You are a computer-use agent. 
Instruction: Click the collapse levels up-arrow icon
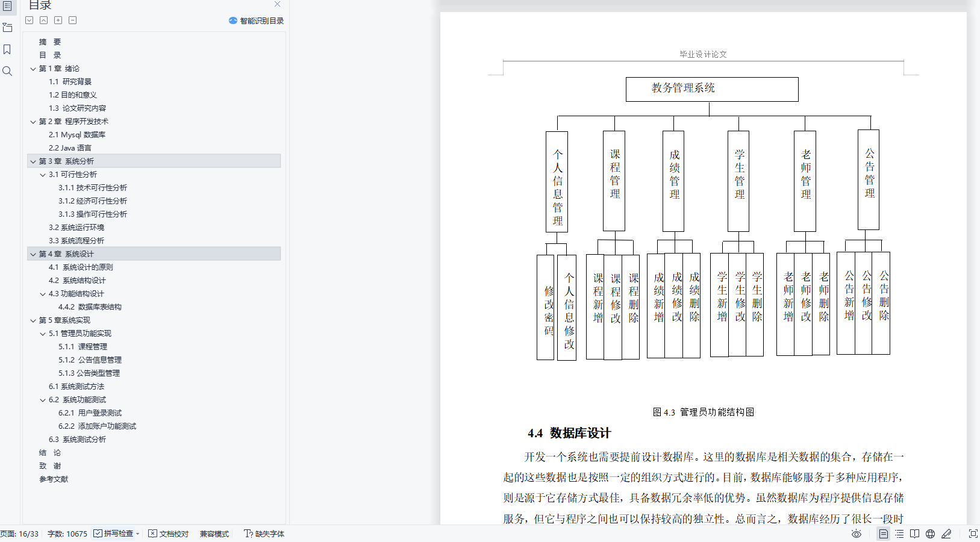(x=43, y=20)
